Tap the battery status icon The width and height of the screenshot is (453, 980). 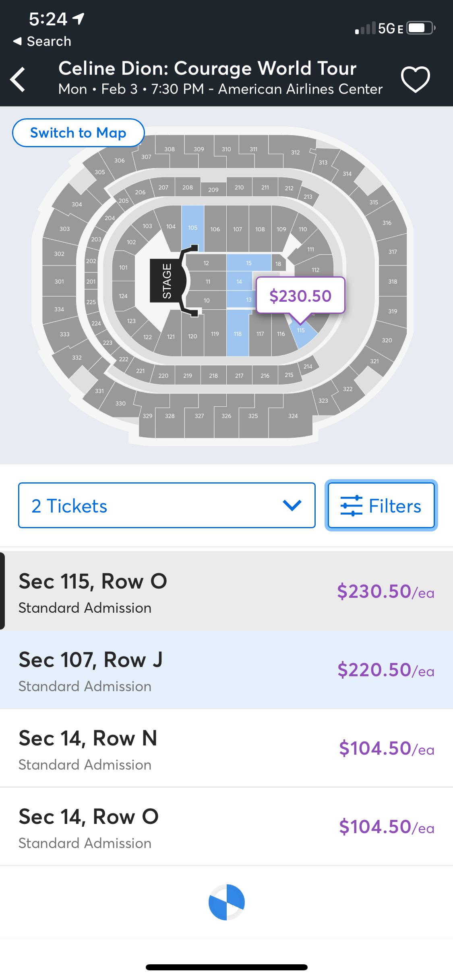[x=420, y=28]
